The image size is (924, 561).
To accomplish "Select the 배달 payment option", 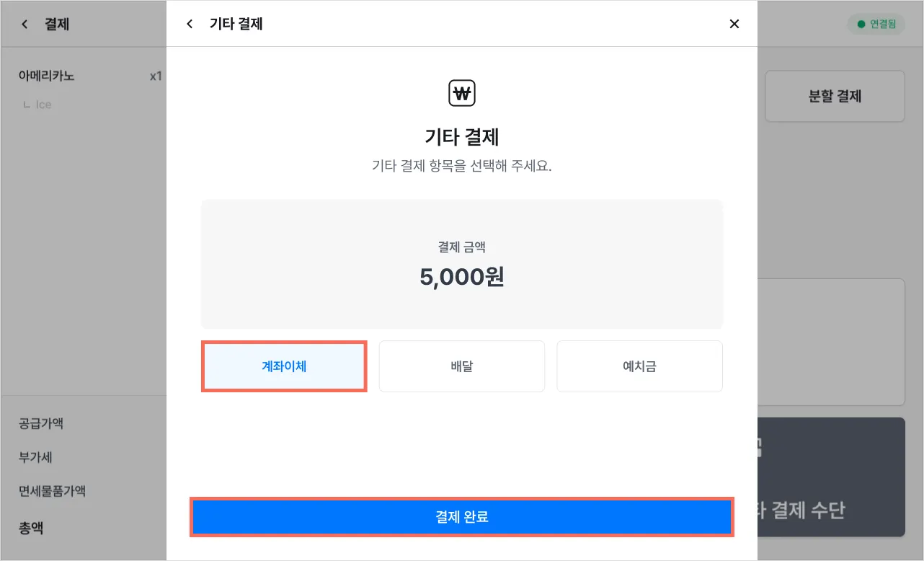I will tap(461, 366).
